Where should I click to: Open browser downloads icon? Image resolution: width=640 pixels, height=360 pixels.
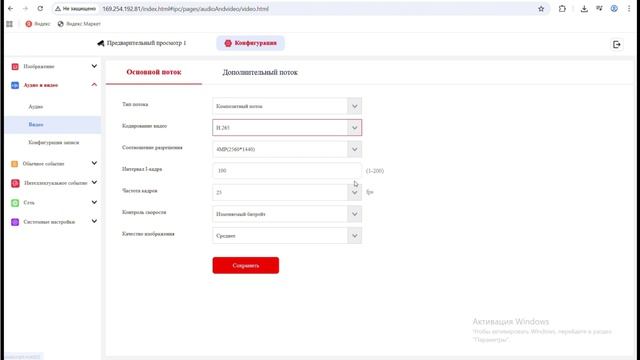pyautogui.click(x=584, y=9)
